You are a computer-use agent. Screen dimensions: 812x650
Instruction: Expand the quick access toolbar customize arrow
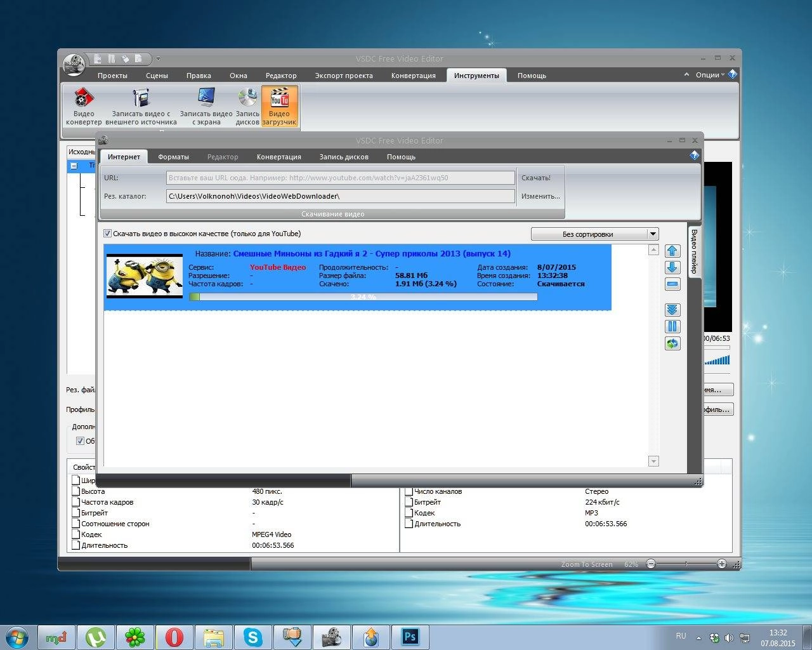point(158,59)
